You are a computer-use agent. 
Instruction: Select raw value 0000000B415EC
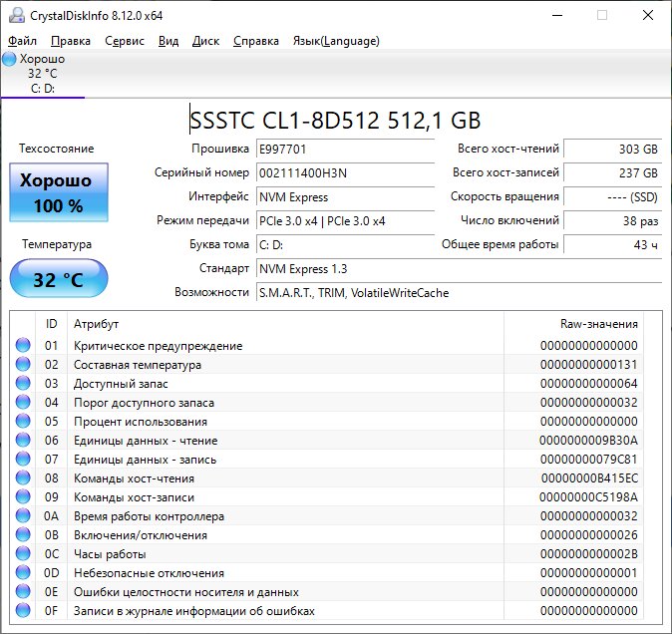(x=589, y=478)
